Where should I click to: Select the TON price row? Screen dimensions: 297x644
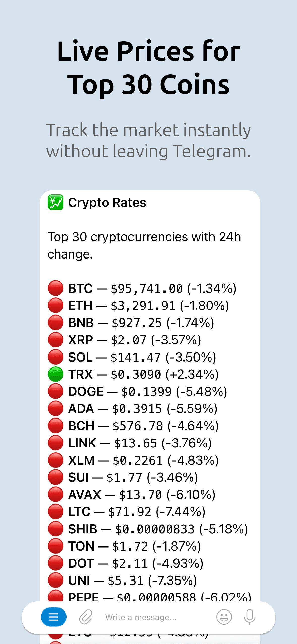(x=134, y=546)
